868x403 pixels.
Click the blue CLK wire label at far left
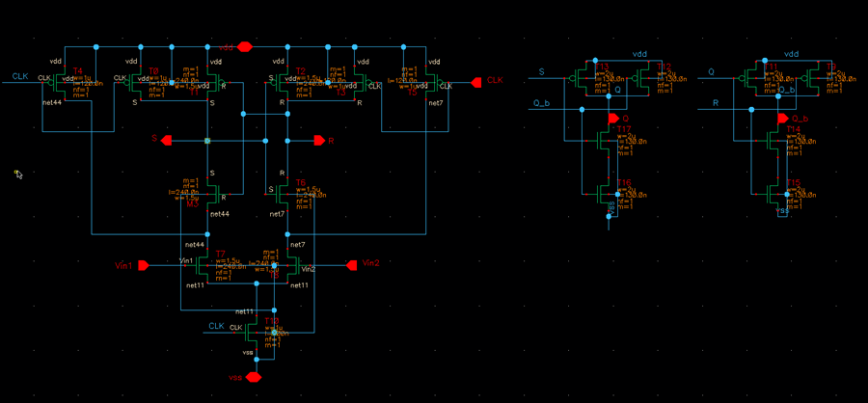point(19,76)
